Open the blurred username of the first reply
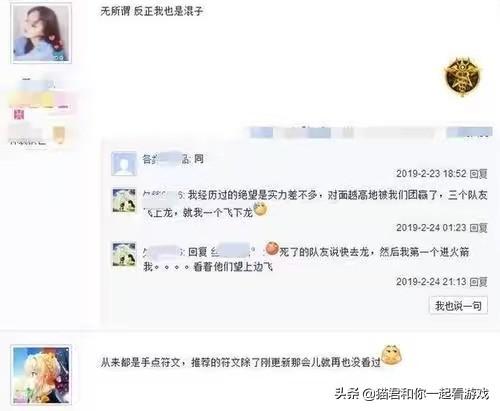 [166, 159]
